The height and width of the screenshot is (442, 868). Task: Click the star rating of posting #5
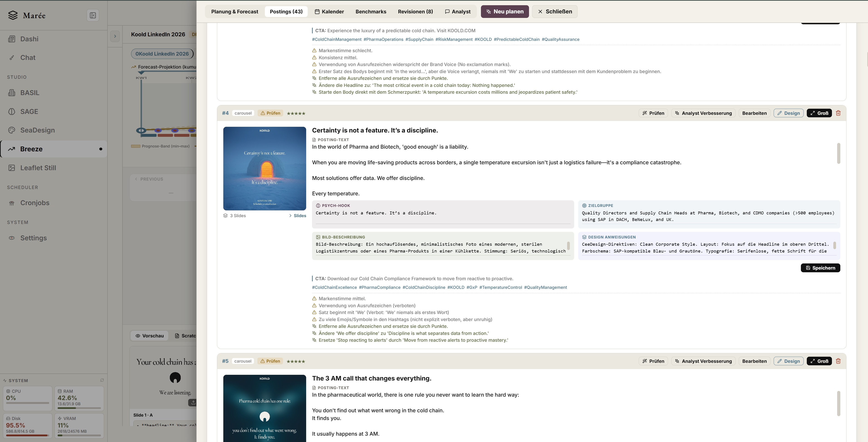[x=295, y=361]
